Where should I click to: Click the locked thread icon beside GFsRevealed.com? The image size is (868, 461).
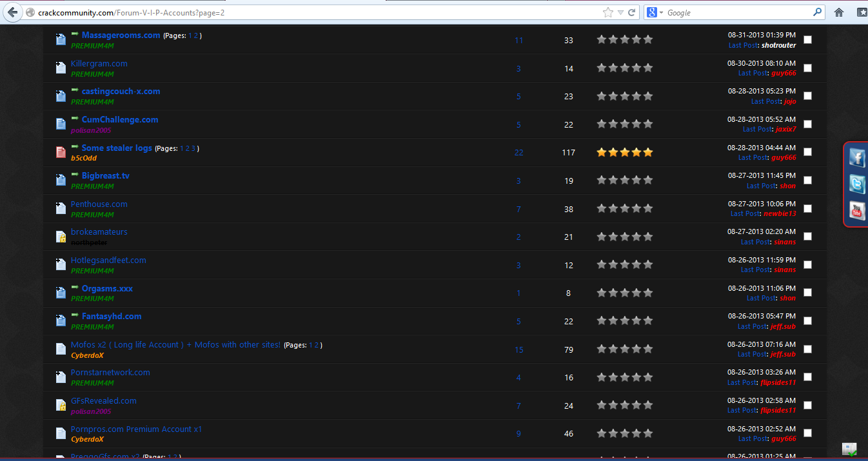tap(61, 406)
